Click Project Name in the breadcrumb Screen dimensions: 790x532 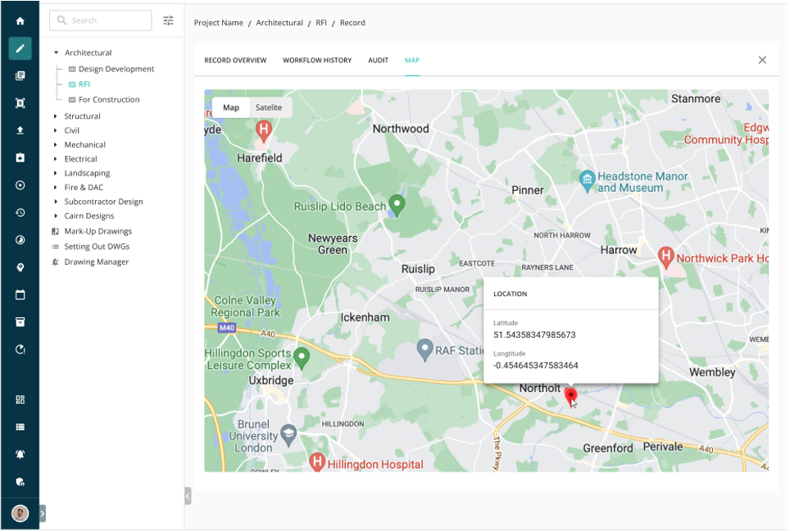(218, 23)
